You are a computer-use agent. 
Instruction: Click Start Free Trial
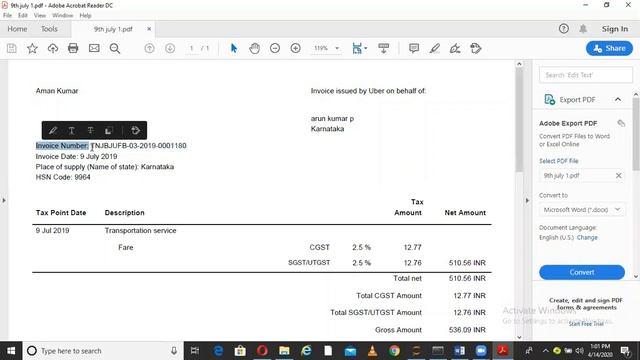point(586,324)
